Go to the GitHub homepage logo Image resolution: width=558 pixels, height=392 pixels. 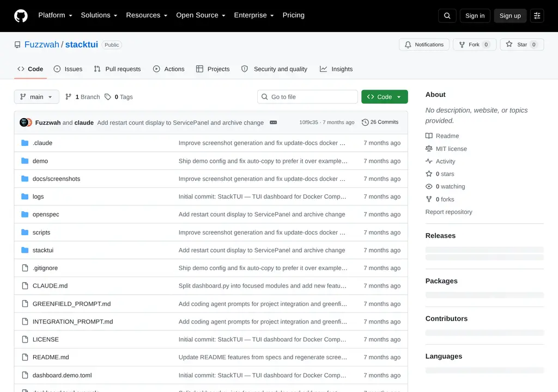pos(21,16)
